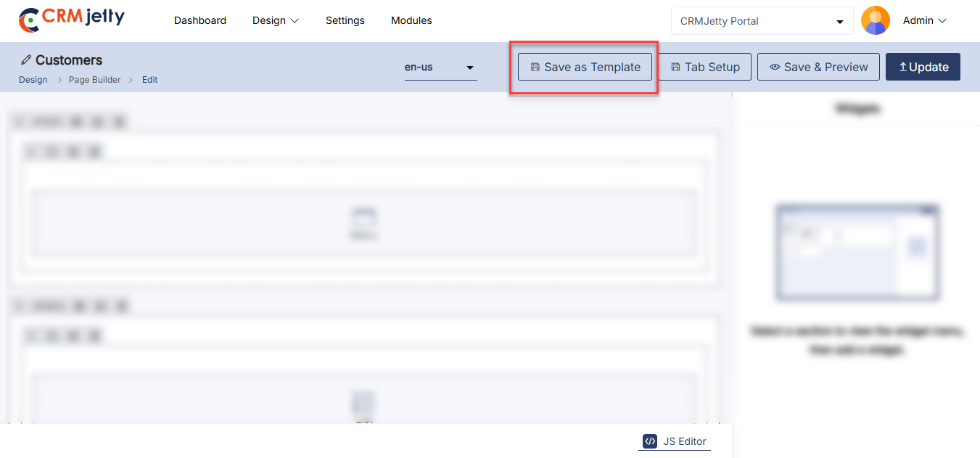Open Settings from the top navigation

345,20
